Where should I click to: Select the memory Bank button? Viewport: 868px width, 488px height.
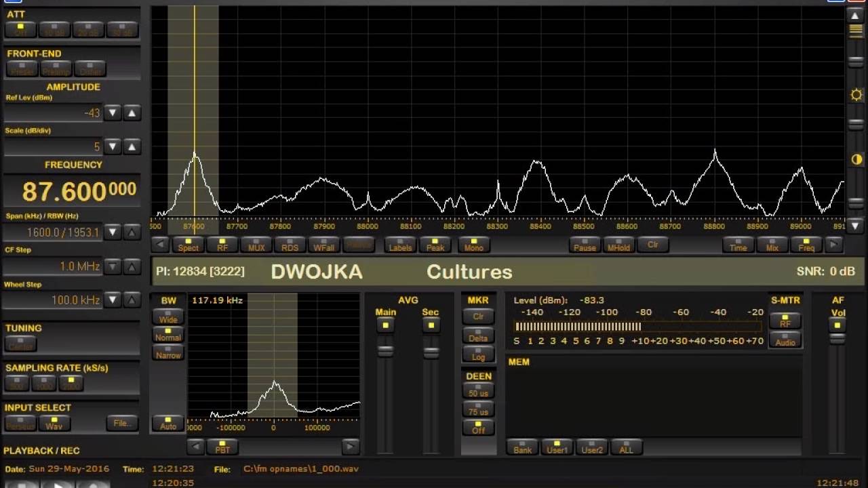coord(523,447)
